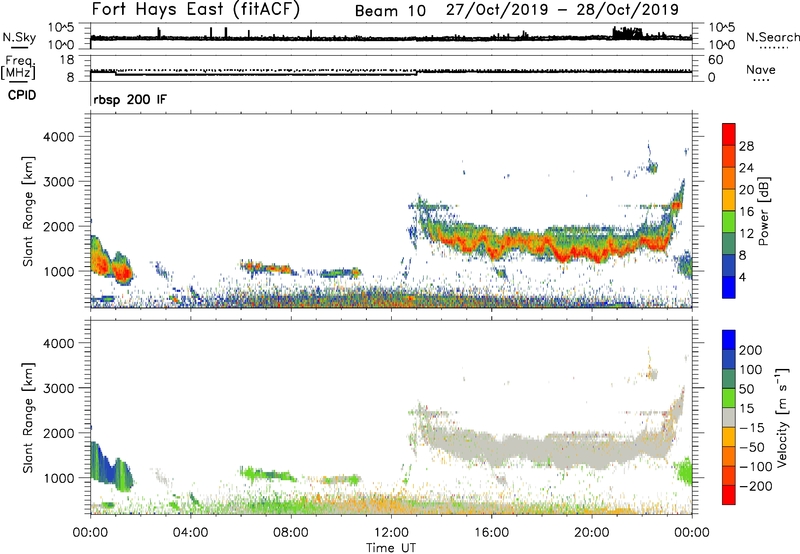Image resolution: width=800 pixels, height=554 pixels.
Task: Click the 'N.Search' legend label
Action: pyautogui.click(x=772, y=37)
